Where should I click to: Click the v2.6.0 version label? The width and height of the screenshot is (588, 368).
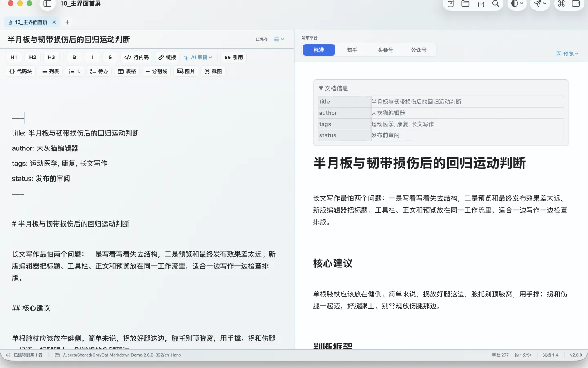click(576, 355)
